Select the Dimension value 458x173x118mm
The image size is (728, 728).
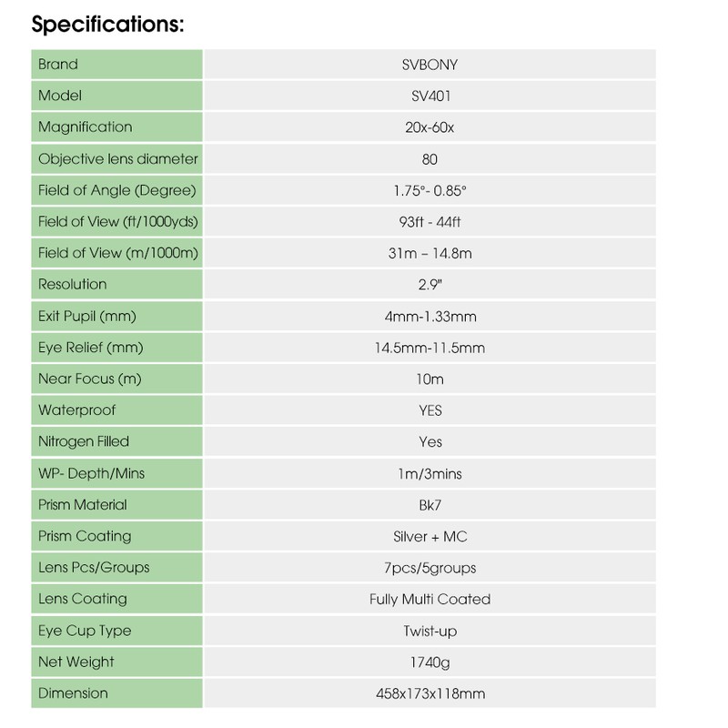pos(430,693)
